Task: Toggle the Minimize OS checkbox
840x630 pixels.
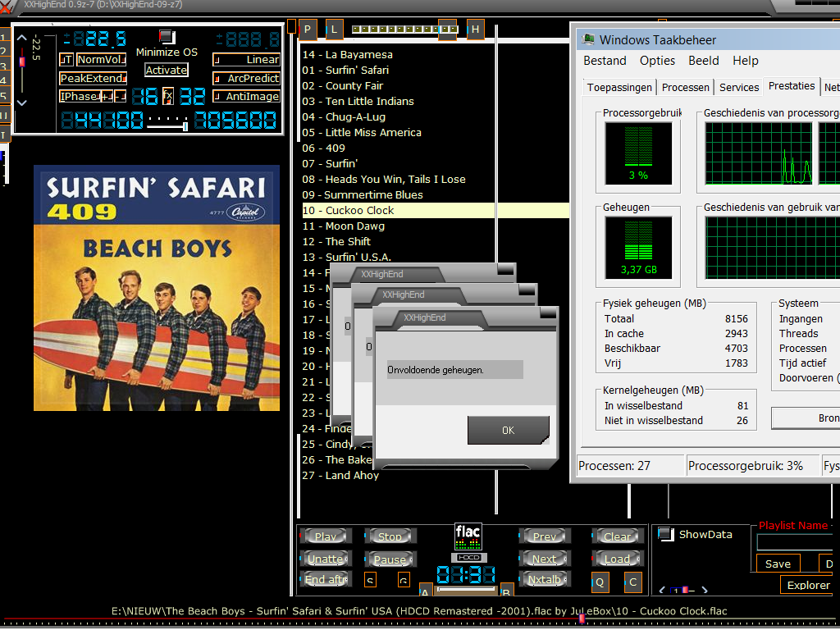Action: [x=167, y=36]
